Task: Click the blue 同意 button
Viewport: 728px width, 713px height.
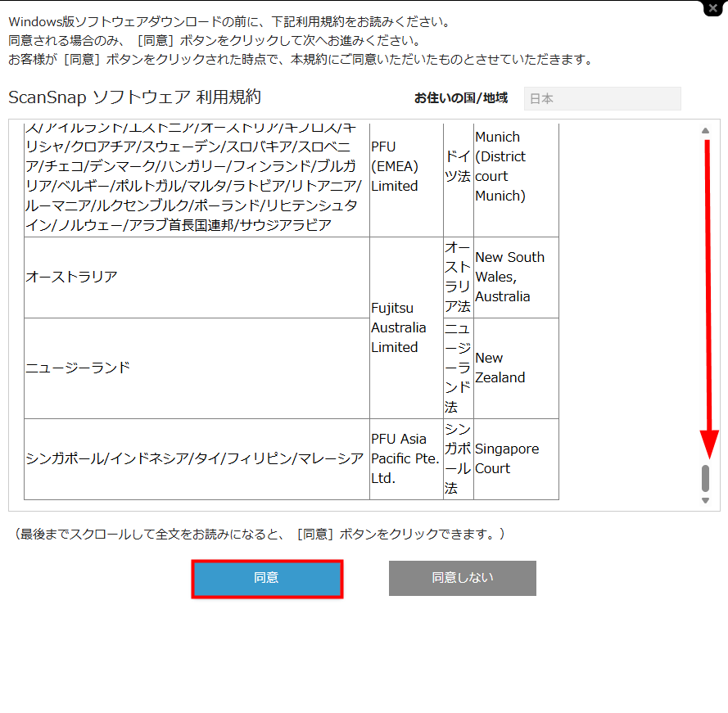Action: [x=267, y=579]
